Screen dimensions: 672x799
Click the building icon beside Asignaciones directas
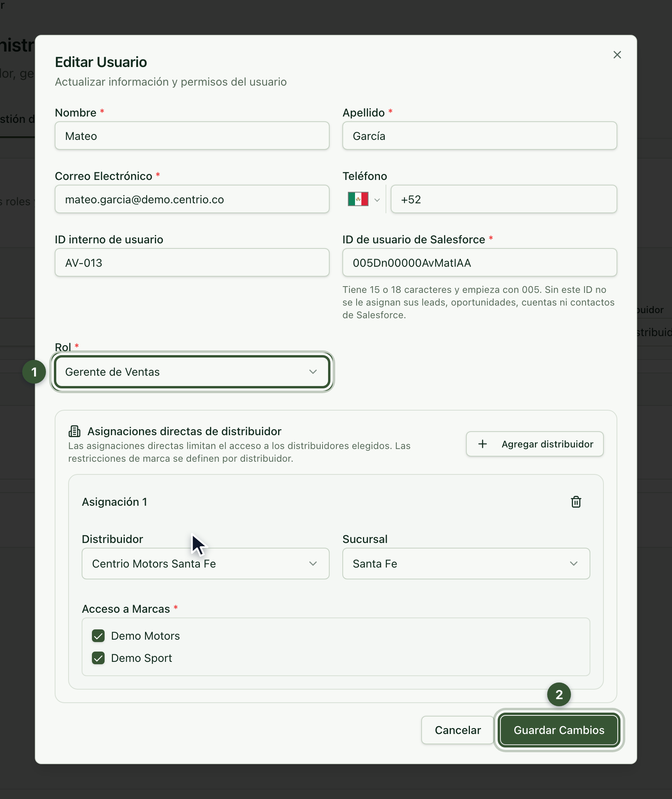pyautogui.click(x=74, y=431)
